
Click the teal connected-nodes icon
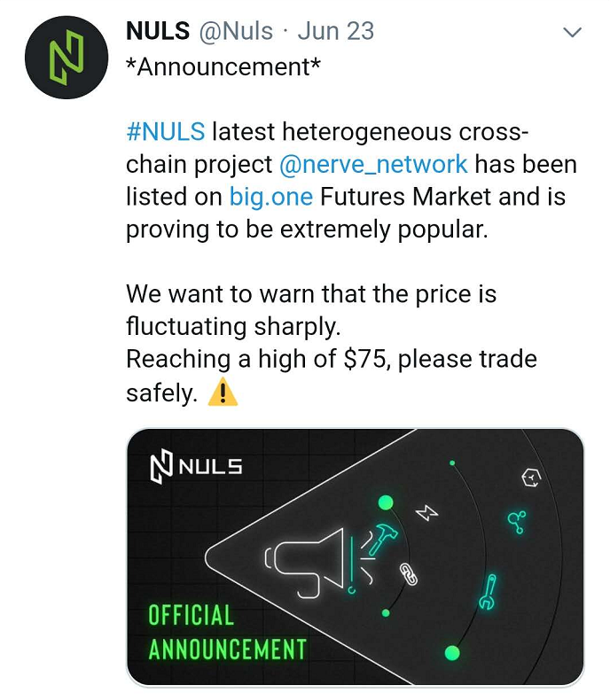pyautogui.click(x=517, y=522)
